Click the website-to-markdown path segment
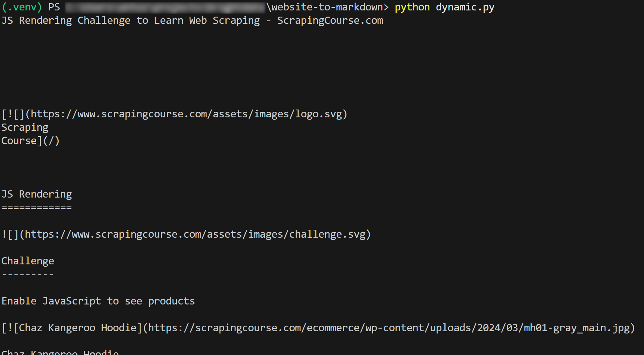The height and width of the screenshot is (355, 644). pyautogui.click(x=326, y=7)
